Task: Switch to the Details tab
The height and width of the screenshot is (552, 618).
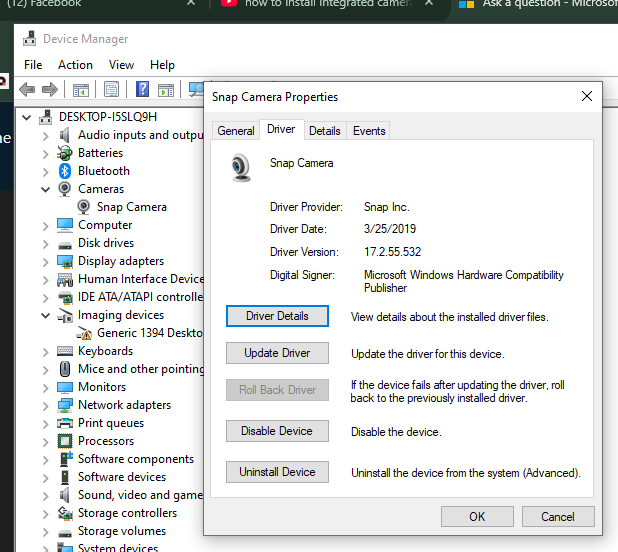Action: 325,131
